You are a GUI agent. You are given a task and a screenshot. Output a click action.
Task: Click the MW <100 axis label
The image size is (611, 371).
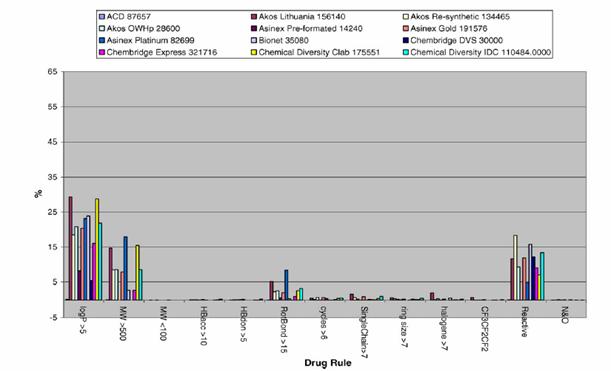(163, 323)
